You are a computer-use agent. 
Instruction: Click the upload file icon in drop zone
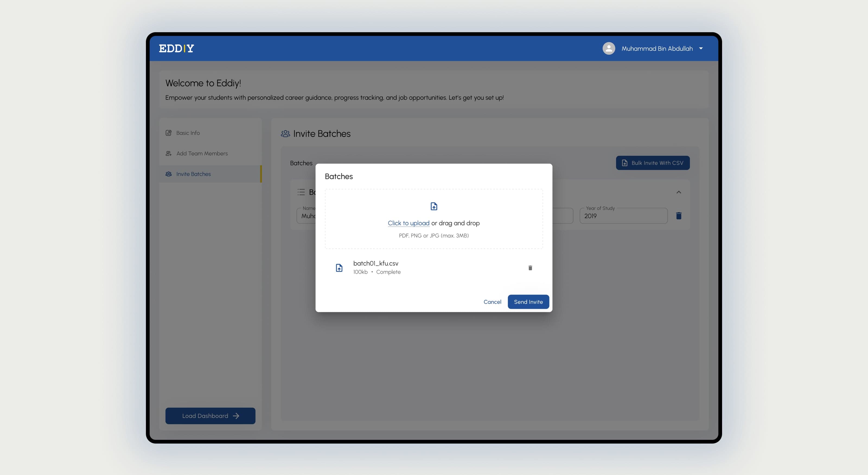tap(434, 207)
